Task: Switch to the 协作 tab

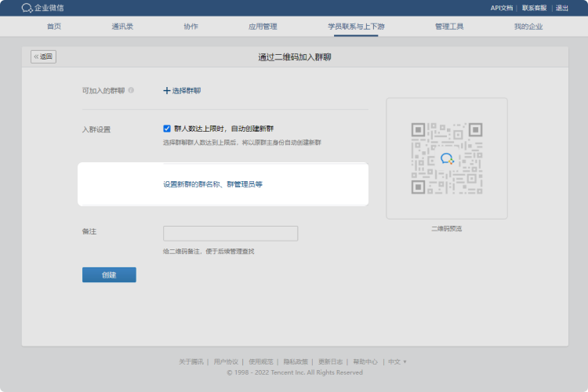Action: tap(191, 26)
